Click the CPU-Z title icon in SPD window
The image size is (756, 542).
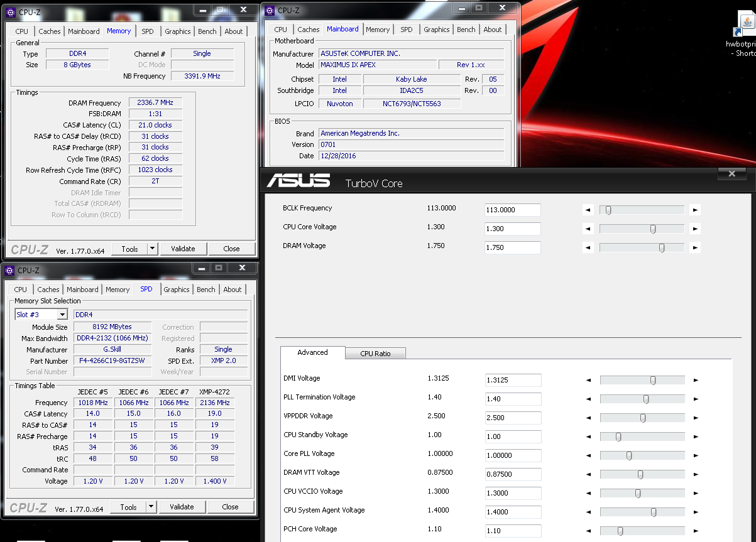click(9, 271)
